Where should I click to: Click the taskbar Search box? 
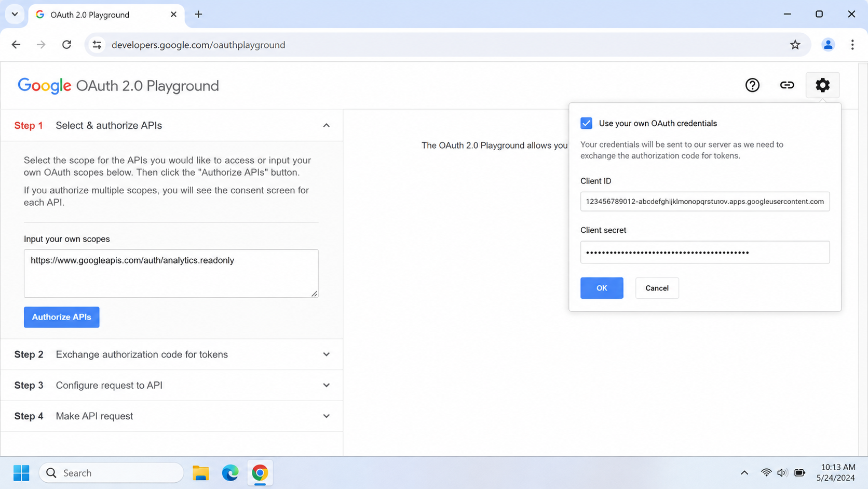click(x=112, y=473)
